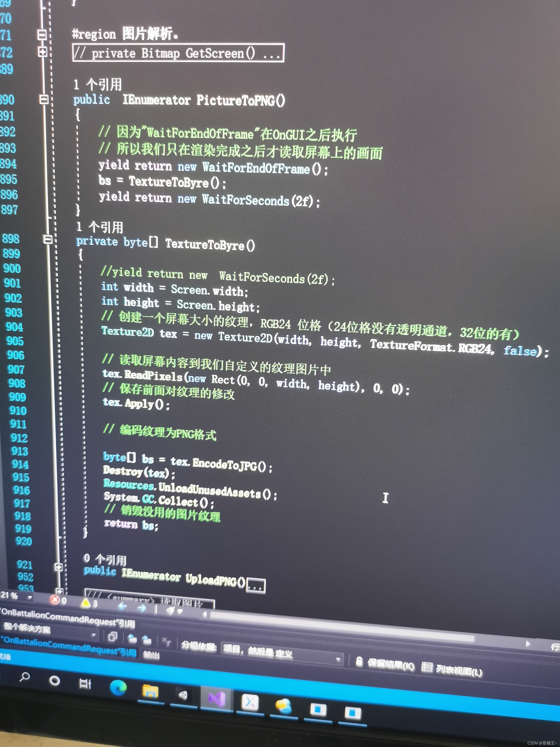
Task: Click WaitForSeconds(2f) on line 896
Action: pyautogui.click(x=257, y=200)
